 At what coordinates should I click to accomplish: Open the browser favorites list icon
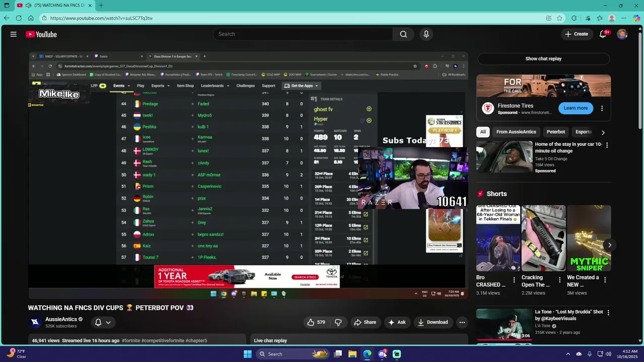pyautogui.click(x=600, y=18)
